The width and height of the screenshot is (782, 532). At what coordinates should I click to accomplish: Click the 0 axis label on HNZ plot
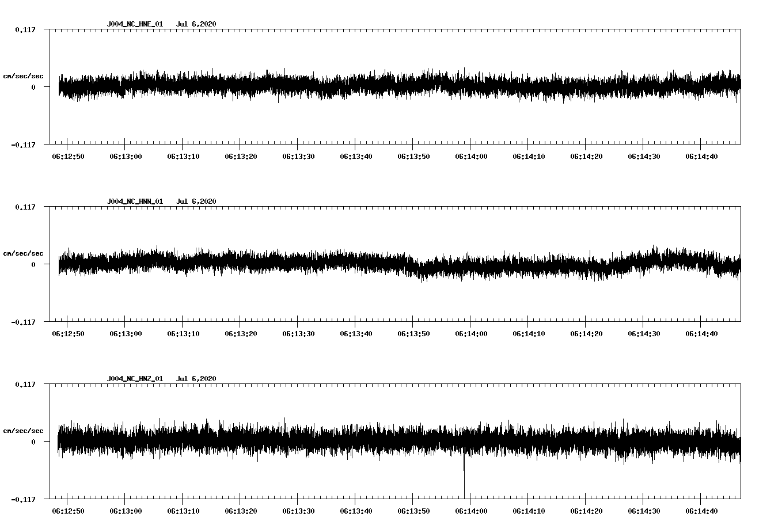[x=33, y=442]
